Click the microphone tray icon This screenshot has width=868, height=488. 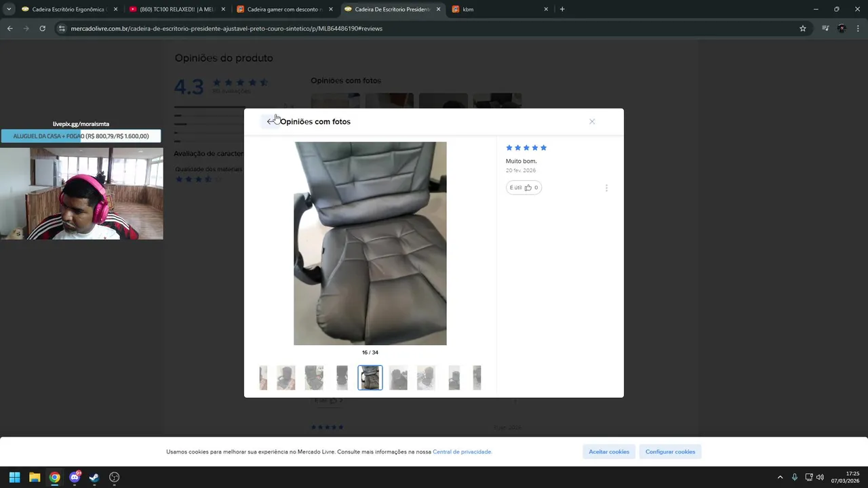pos(794,477)
